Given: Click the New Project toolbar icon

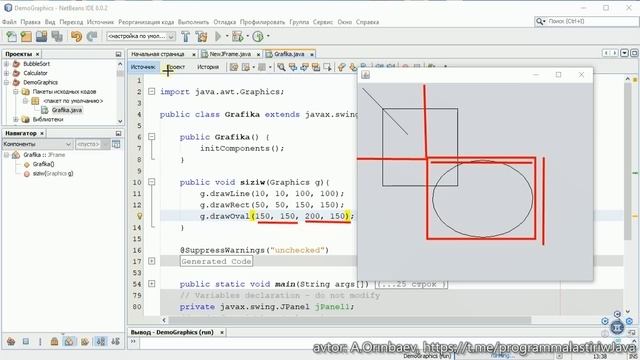Looking at the screenshot, I should coord(26,37).
